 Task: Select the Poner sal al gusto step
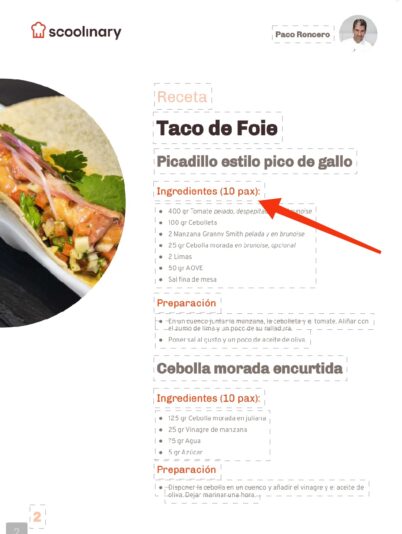coord(236,340)
